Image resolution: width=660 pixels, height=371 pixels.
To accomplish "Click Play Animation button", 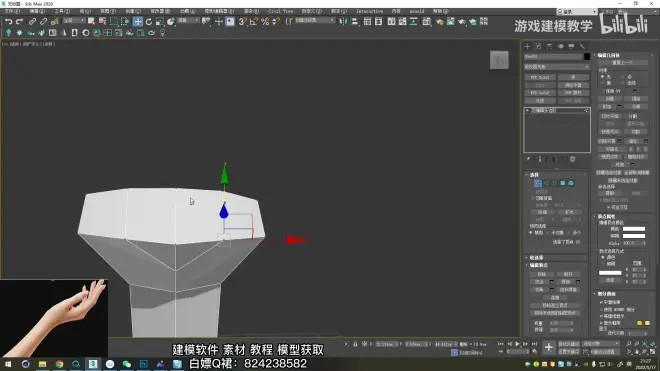I will click(x=518, y=344).
